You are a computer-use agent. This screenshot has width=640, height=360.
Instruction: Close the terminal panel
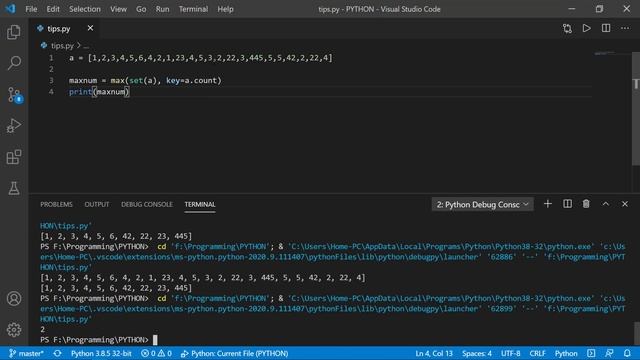(625, 204)
